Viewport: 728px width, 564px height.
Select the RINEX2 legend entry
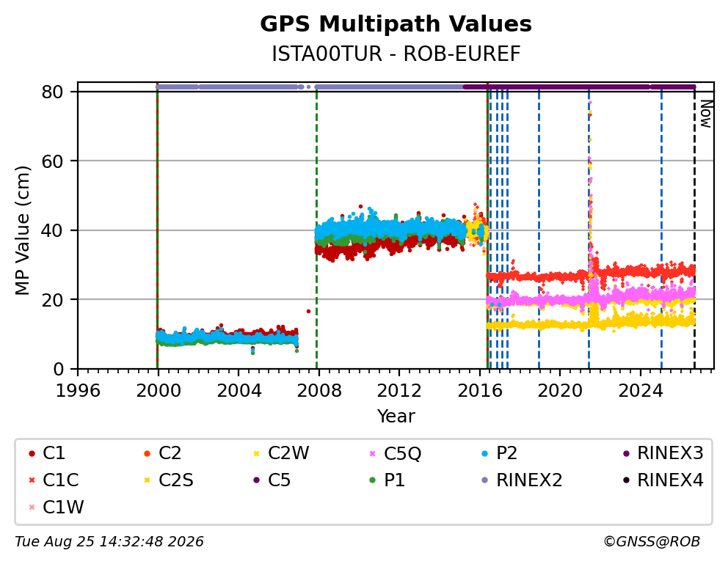coord(523,480)
